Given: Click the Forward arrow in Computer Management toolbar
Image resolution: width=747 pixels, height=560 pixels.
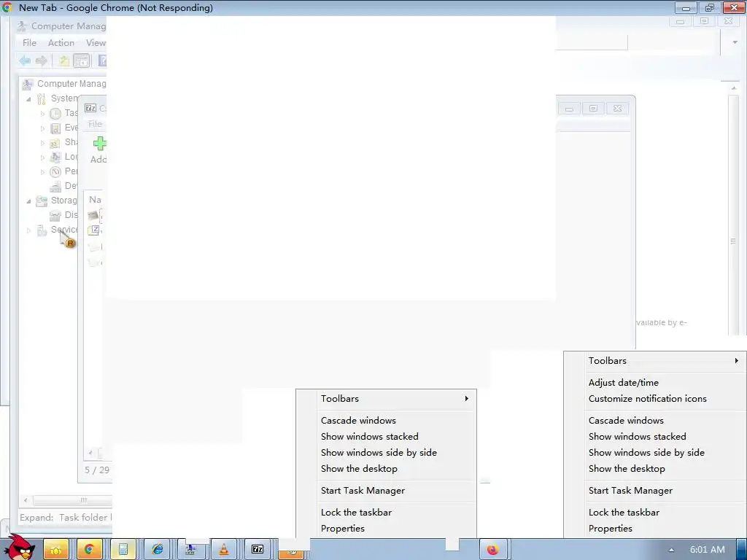Looking at the screenshot, I should [x=42, y=61].
